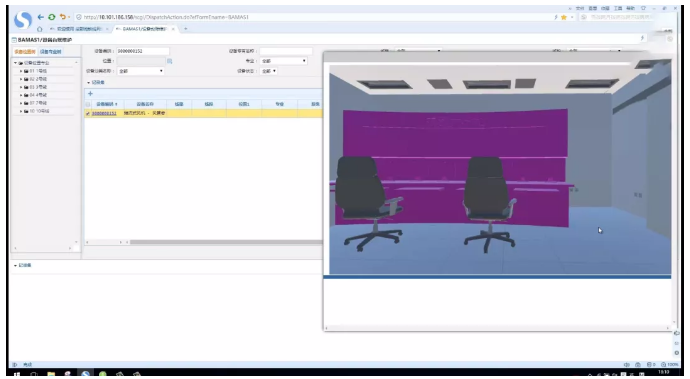The width and height of the screenshot is (690, 379).
Task: Click the 设备编码 field containing 0000000152
Action: pyautogui.click(x=143, y=51)
